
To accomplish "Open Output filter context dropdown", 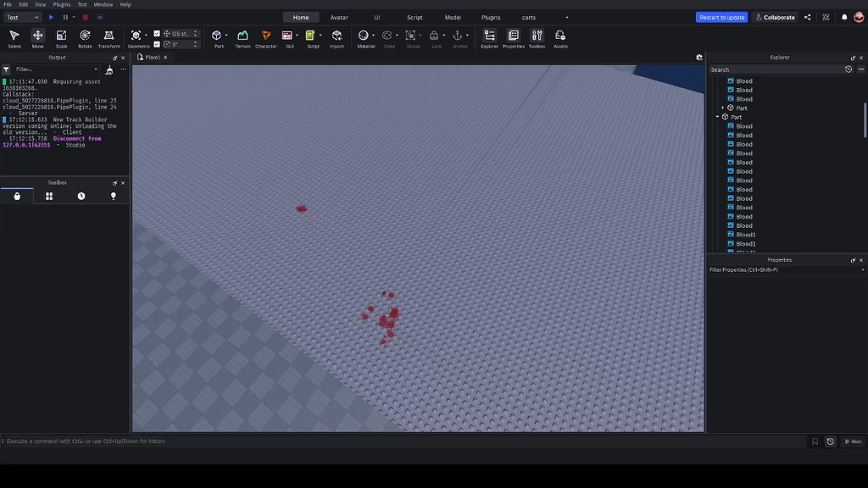I will pos(96,69).
